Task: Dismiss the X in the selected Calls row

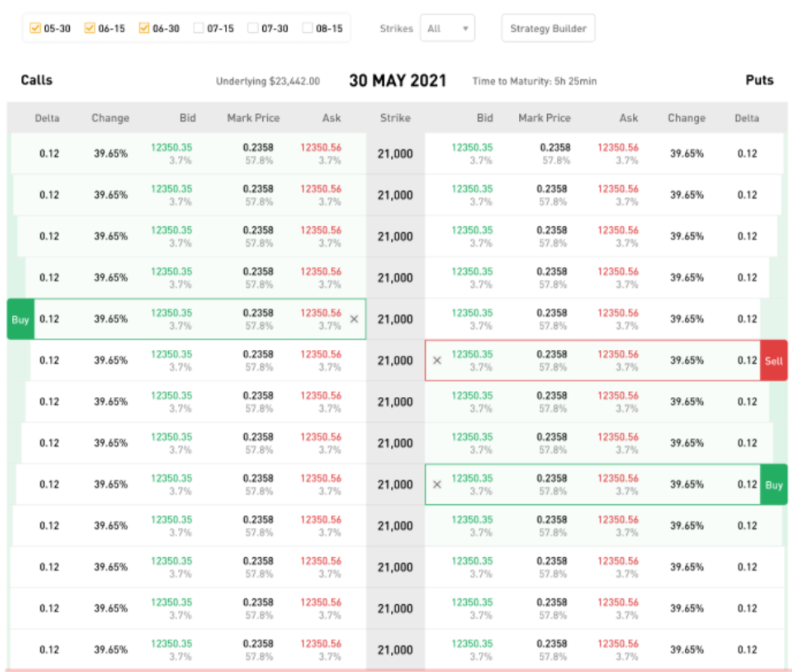Action: click(x=353, y=319)
